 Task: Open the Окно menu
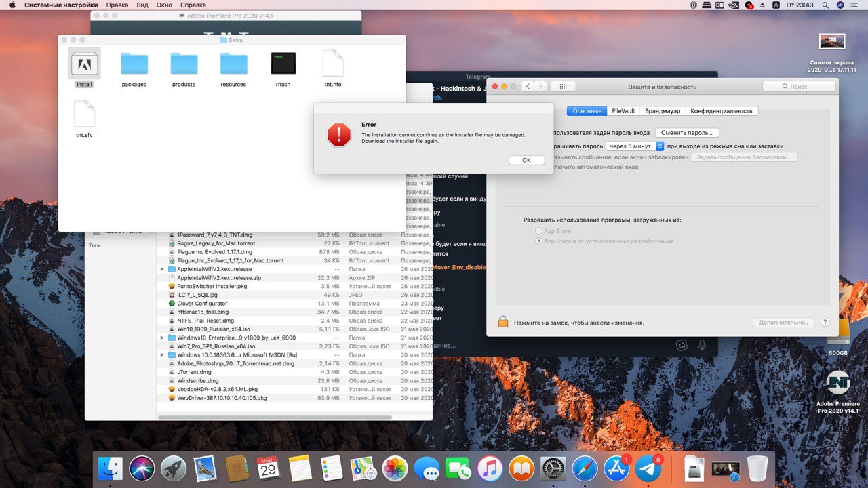[164, 5]
